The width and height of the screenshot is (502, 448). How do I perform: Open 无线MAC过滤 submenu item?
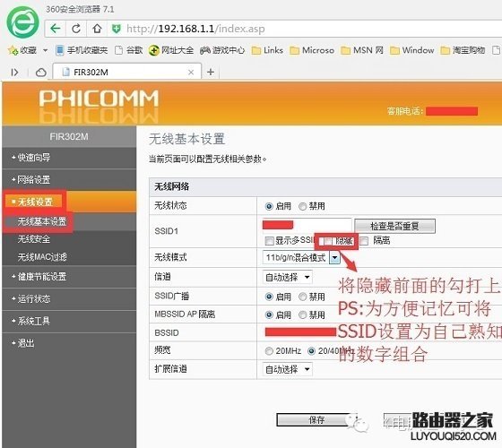point(42,256)
